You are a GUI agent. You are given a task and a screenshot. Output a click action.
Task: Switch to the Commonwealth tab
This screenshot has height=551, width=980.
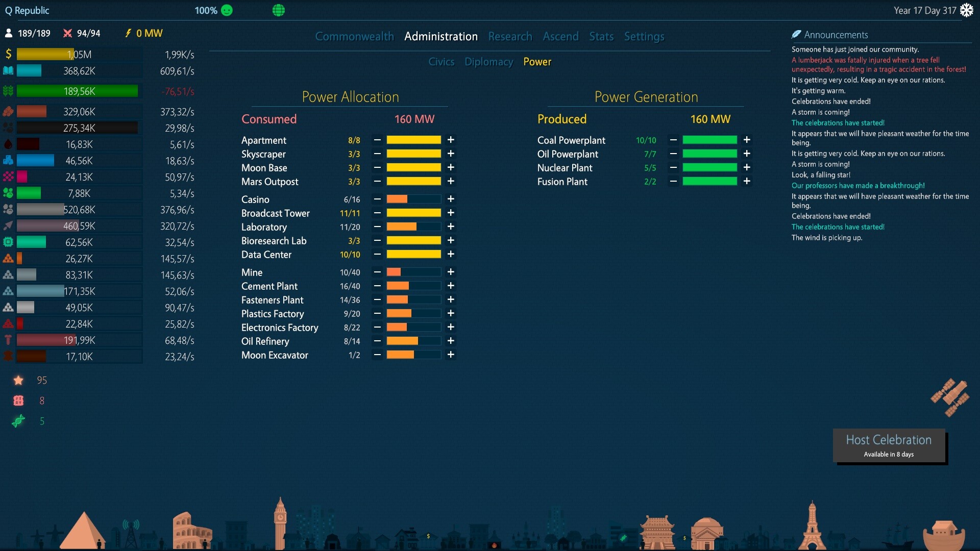click(354, 36)
